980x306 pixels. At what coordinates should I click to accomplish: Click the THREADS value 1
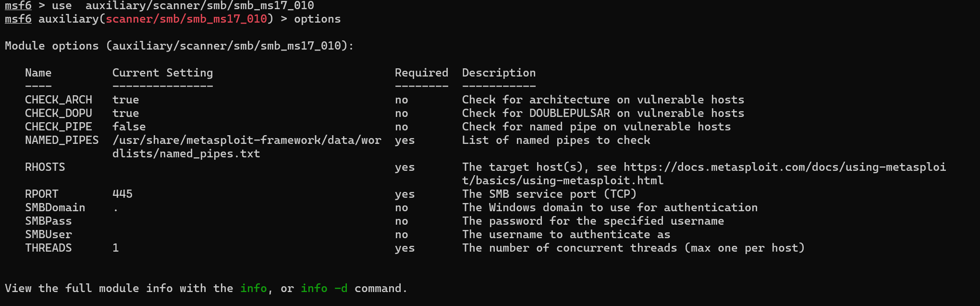(x=115, y=248)
